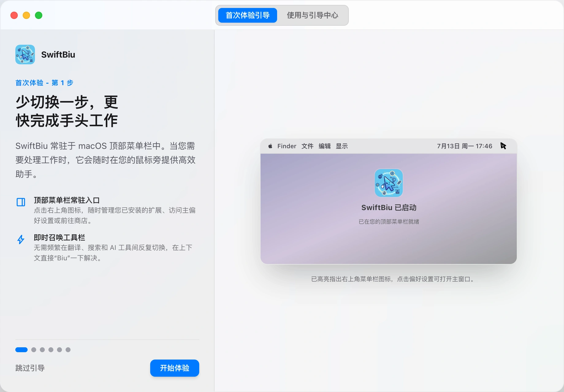Click the 顶部菜单栏常驻入口 title
This screenshot has width=564, height=392.
(x=67, y=200)
